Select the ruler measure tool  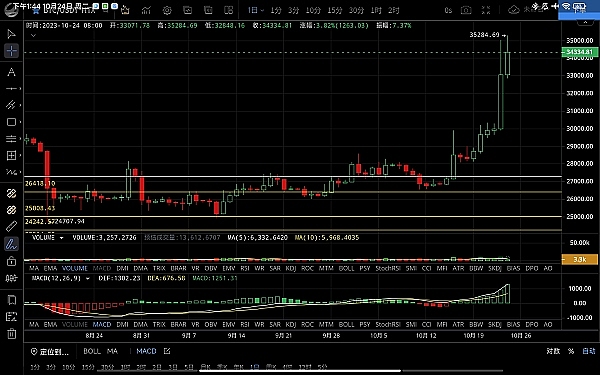(11, 227)
